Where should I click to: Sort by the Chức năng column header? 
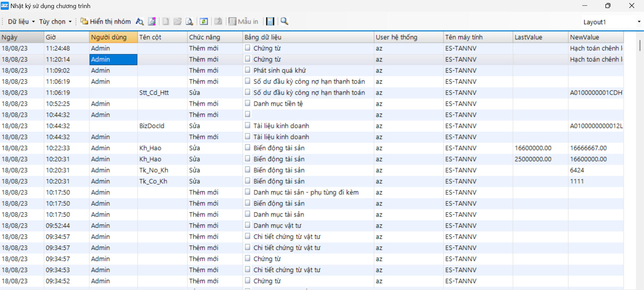click(215, 37)
